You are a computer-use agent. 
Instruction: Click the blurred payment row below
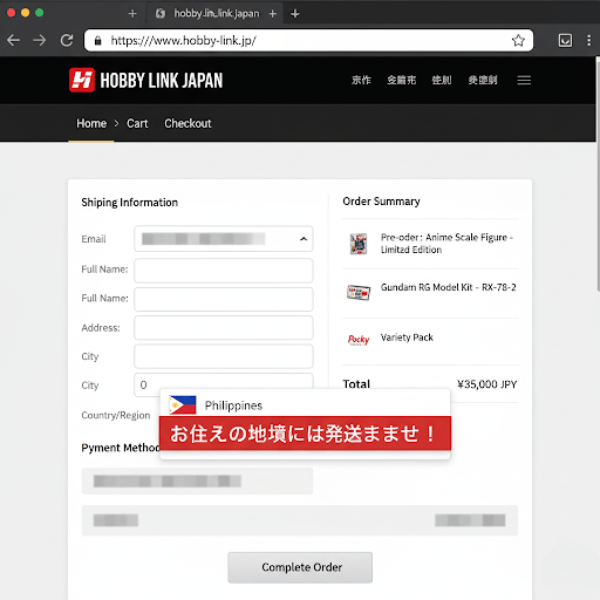(x=300, y=520)
